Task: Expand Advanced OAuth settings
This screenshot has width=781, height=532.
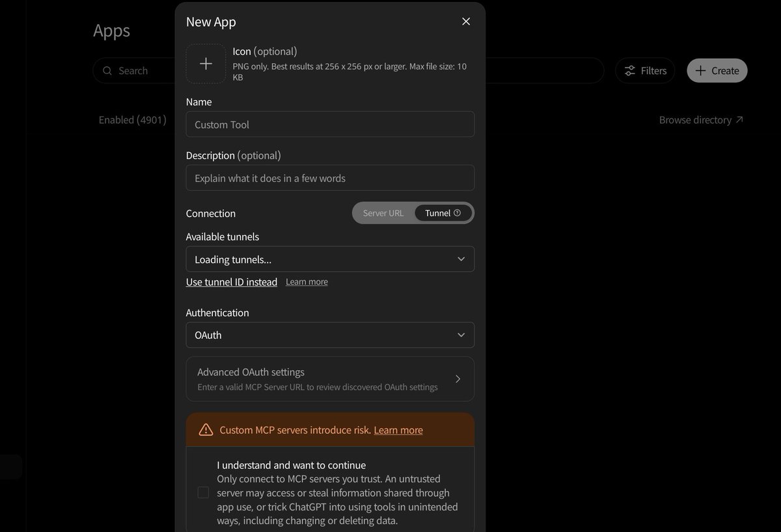Action: [x=330, y=379]
